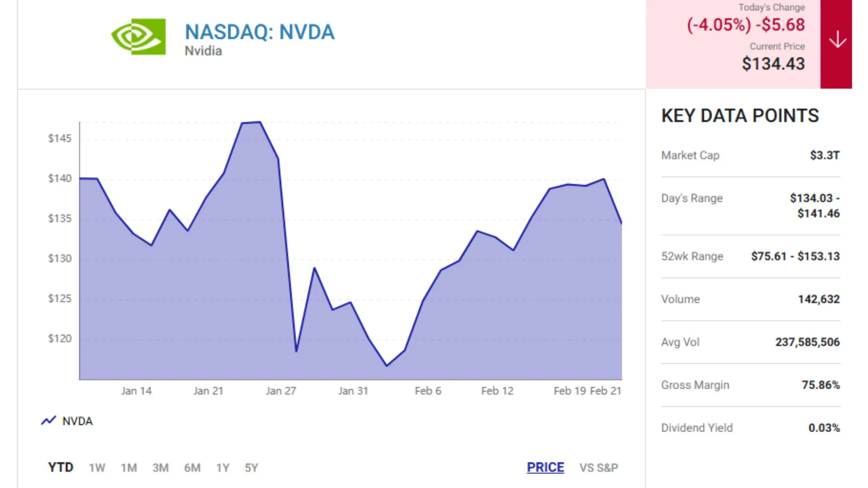
Task: Click the Market Cap label
Action: [690, 155]
